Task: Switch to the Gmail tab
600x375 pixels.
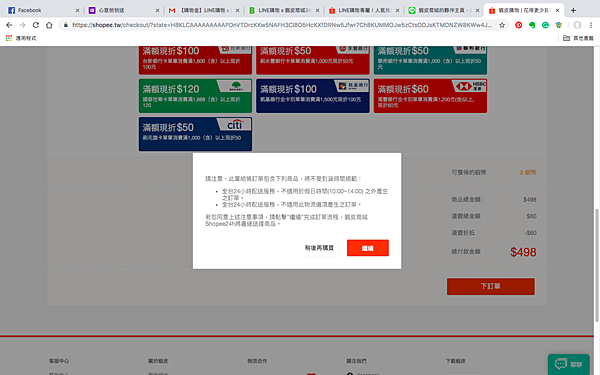Action: click(204, 10)
